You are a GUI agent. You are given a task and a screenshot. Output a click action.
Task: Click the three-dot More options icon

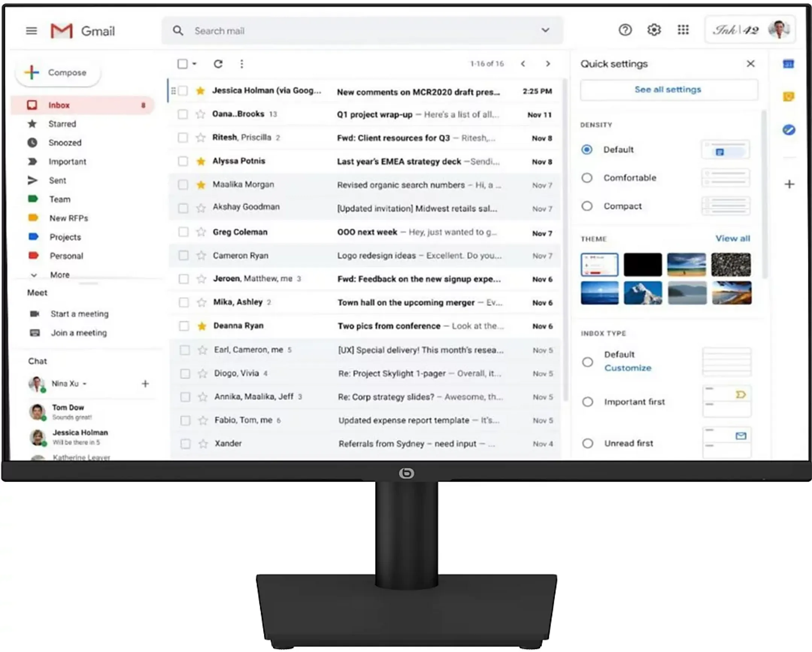click(242, 64)
